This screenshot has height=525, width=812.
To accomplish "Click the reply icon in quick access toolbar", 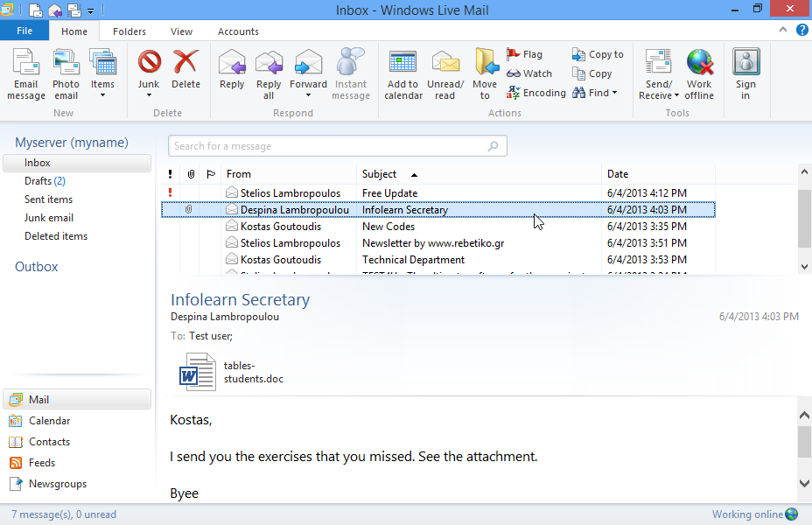I will pyautogui.click(x=55, y=10).
